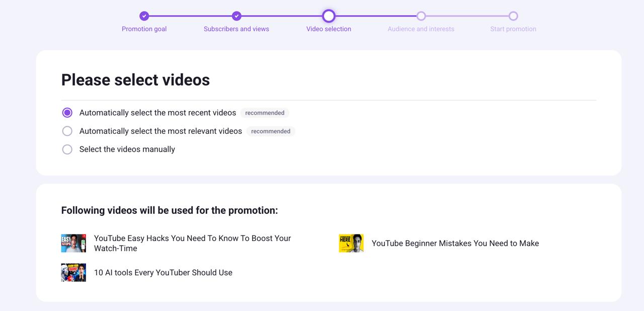This screenshot has height=311, width=644.
Task: Choose the most relevant videos radio button
Action: click(67, 131)
